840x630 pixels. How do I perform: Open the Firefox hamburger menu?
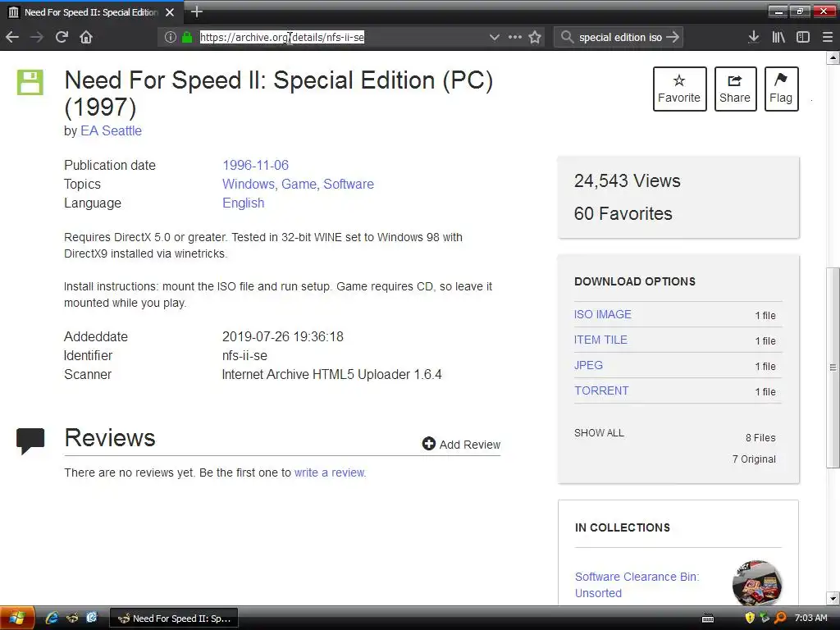pyautogui.click(x=827, y=37)
